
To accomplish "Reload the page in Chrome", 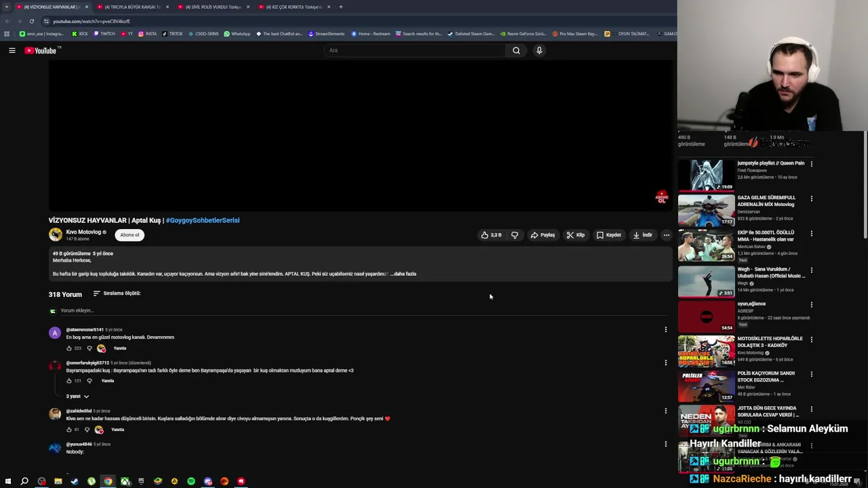I will (31, 21).
